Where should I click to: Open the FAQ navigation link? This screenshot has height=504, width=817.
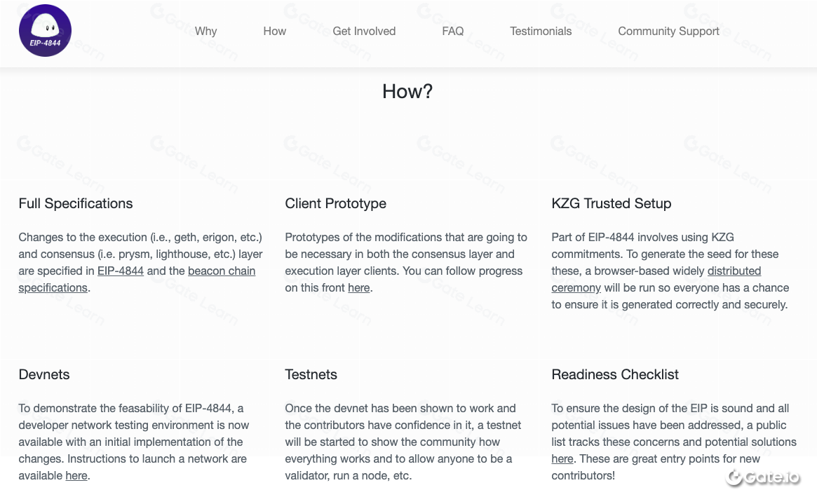tap(453, 32)
